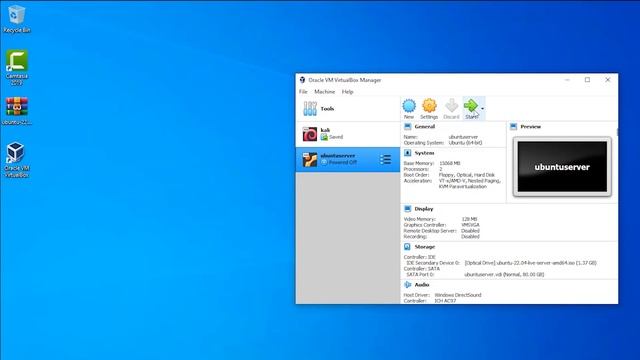Click the Preview panel icon

[513, 127]
